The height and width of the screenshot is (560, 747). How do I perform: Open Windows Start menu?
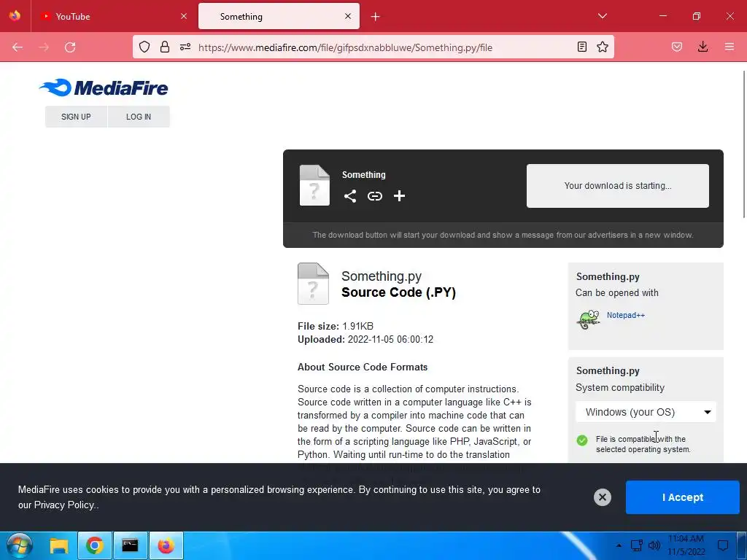[20, 545]
